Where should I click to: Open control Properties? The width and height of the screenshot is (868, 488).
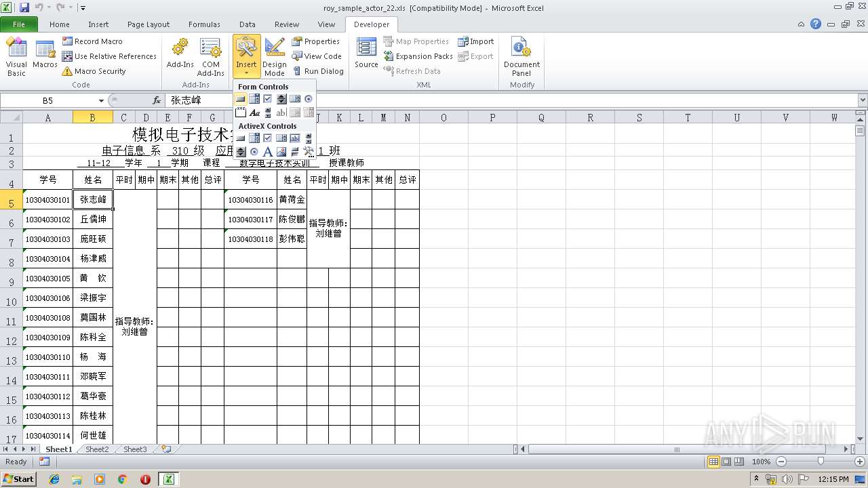click(316, 41)
